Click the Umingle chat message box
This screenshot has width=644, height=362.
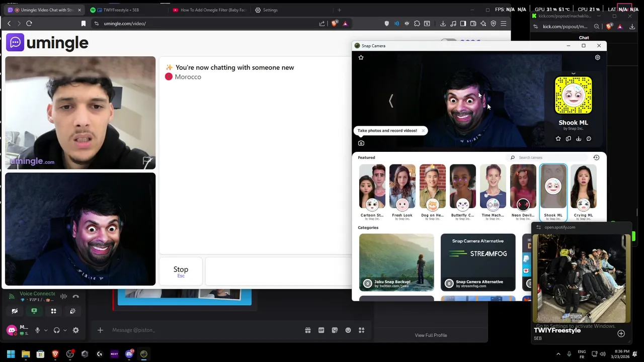click(278, 271)
